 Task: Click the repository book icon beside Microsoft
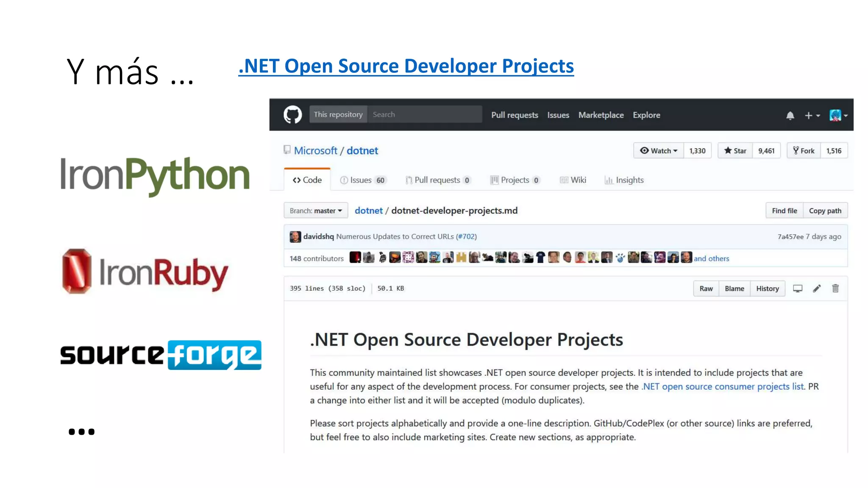click(287, 150)
